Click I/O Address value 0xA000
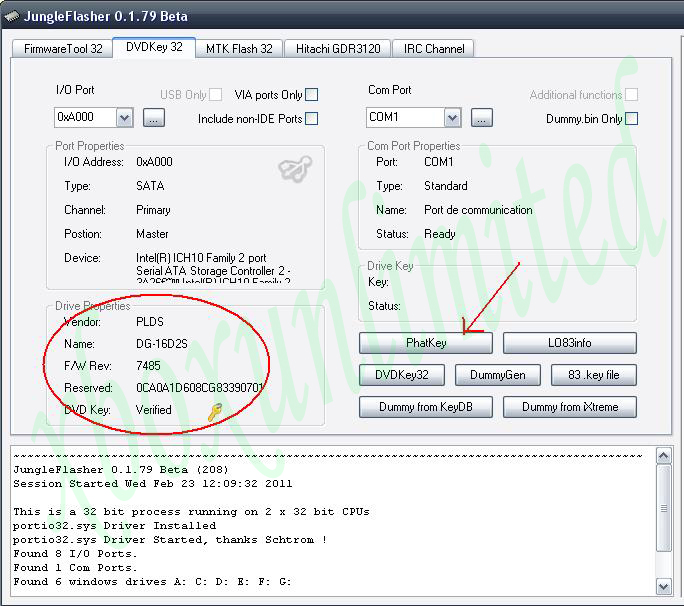The image size is (684, 606). (x=154, y=162)
